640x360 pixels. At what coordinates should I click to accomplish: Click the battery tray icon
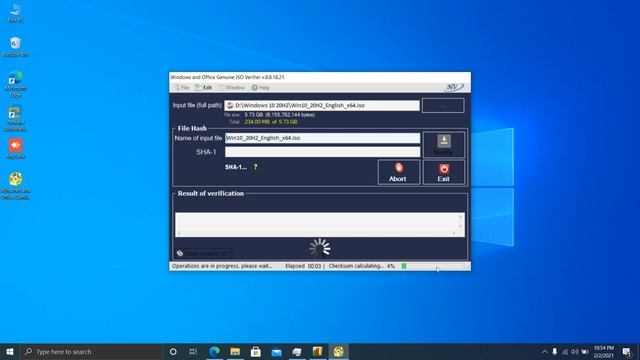(585, 352)
